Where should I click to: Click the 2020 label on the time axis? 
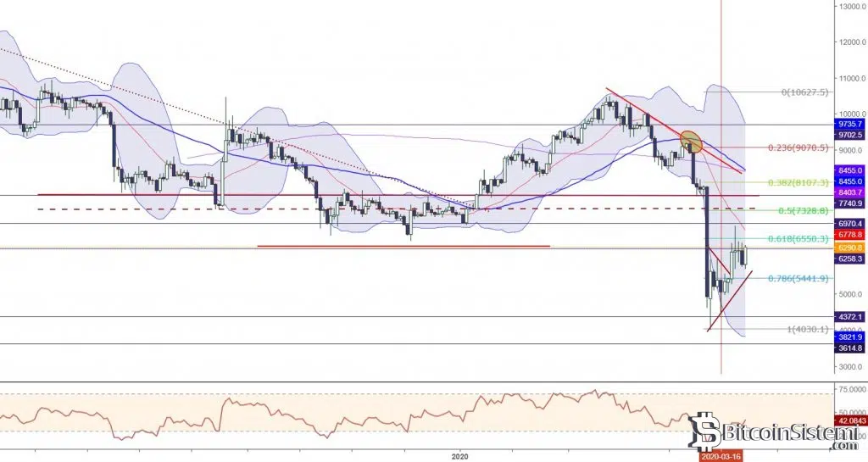[461, 455]
